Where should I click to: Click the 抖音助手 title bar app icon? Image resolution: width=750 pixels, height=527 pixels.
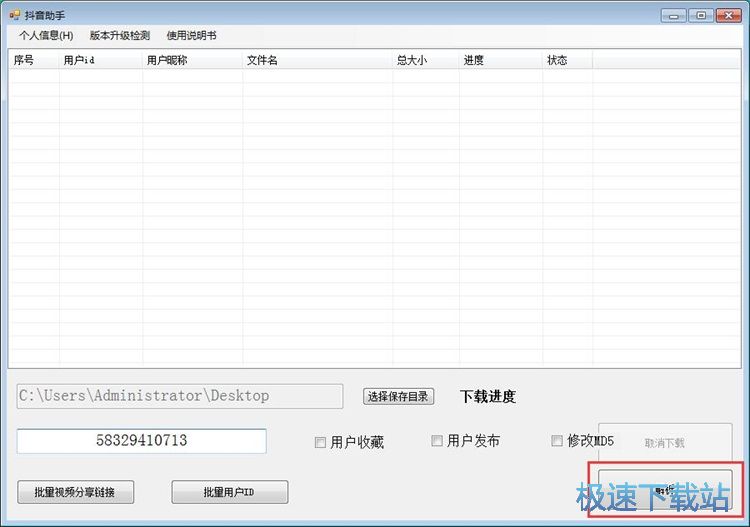(14, 15)
